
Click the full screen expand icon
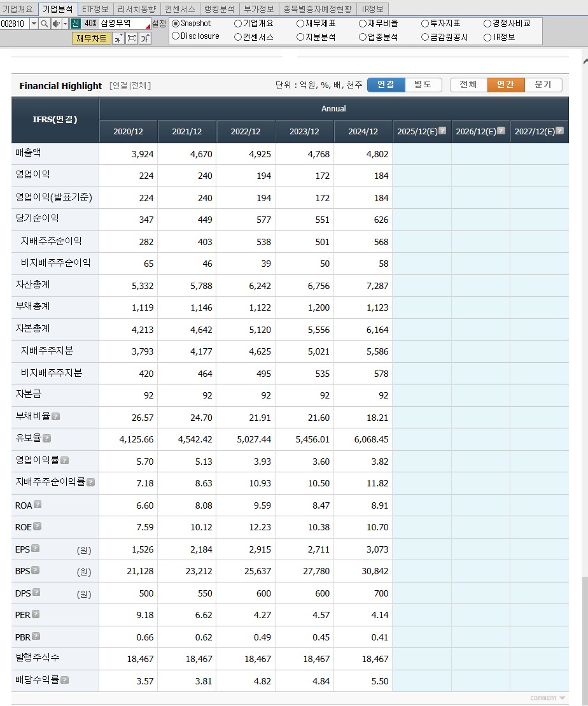click(x=132, y=38)
